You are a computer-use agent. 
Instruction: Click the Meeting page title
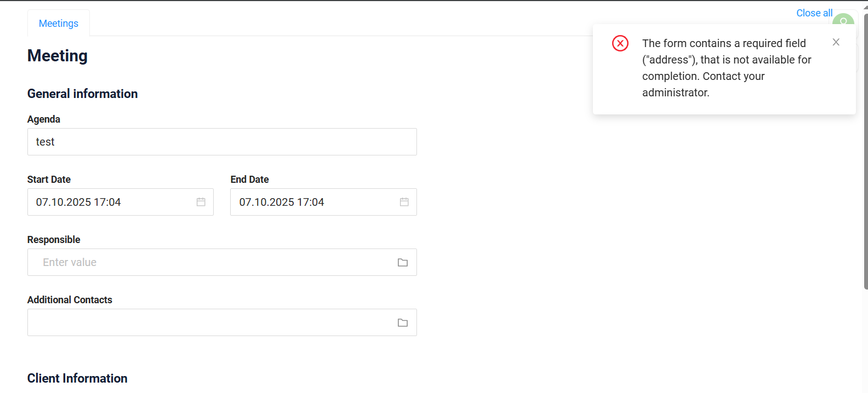coord(58,56)
